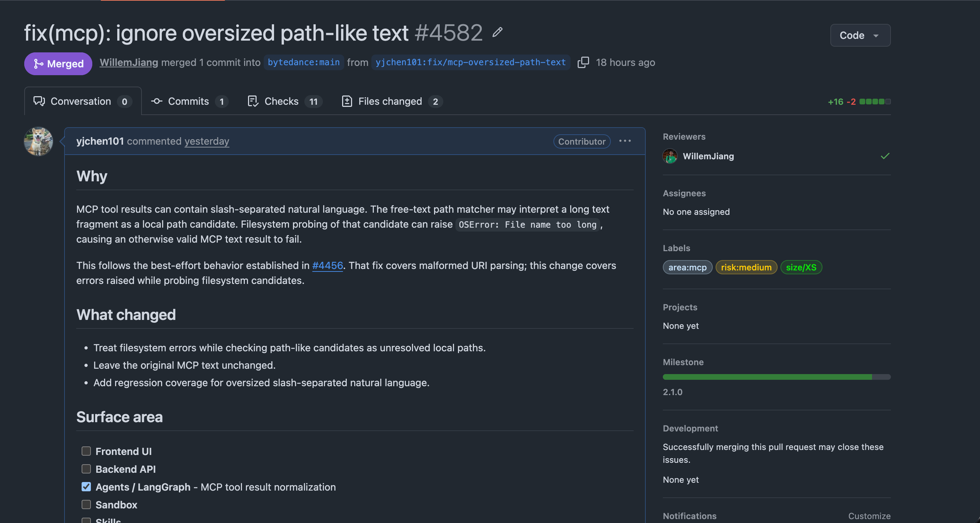980x523 pixels.
Task: Click the diffstat blocks indicator
Action: 875,102
